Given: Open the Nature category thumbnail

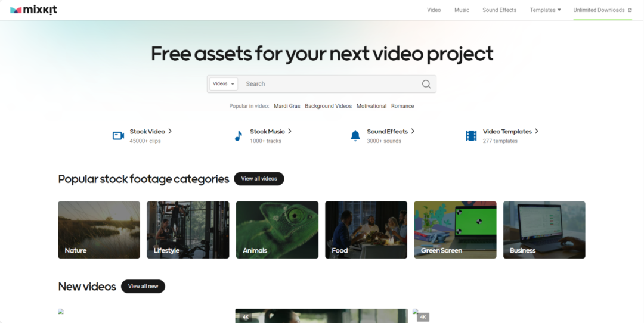Looking at the screenshot, I should [99, 230].
